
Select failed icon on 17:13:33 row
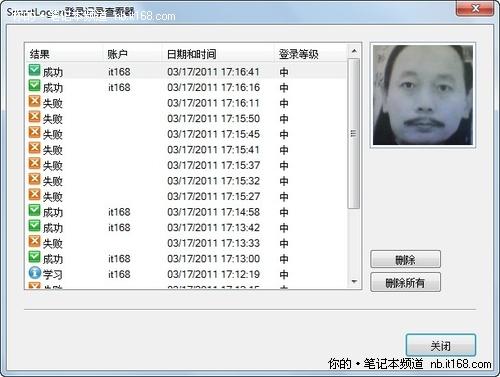pyautogui.click(x=34, y=241)
